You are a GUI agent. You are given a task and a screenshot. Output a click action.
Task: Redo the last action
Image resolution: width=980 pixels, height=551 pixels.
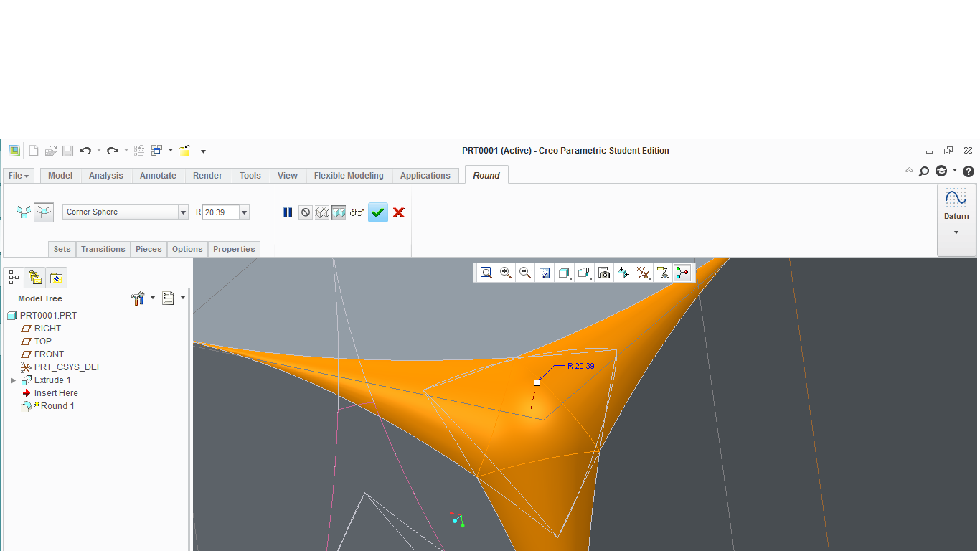coord(112,151)
